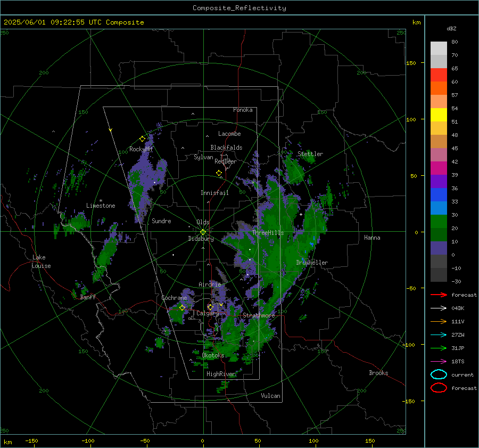Click the 'current' legend text
Viewport: 479px width, 448px height.
(x=463, y=374)
